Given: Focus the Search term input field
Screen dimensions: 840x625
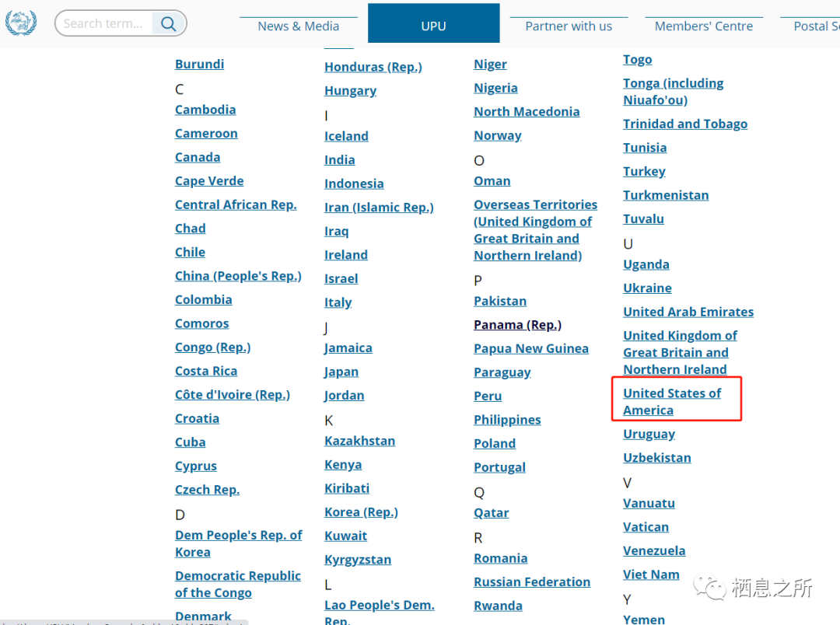Looking at the screenshot, I should [x=104, y=23].
